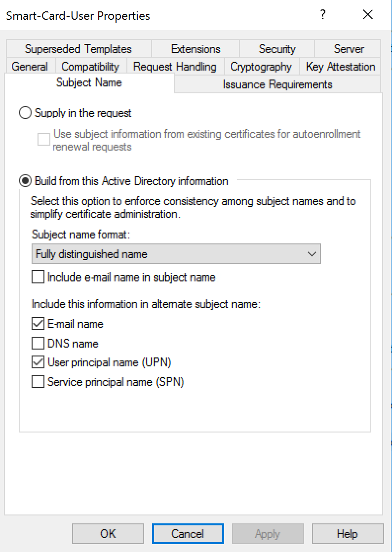Select the Supply in the request option
The image size is (392, 552).
[25, 113]
